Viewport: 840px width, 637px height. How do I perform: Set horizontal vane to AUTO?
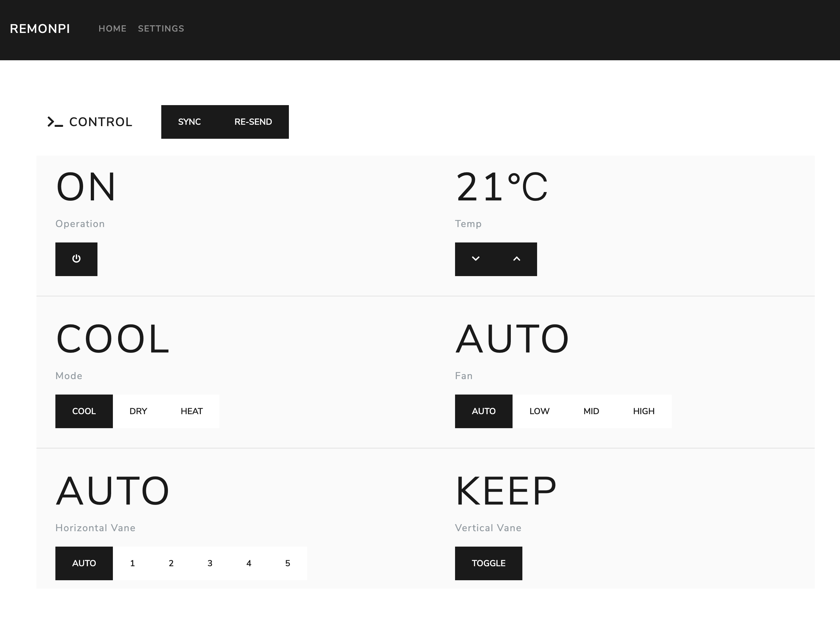84,563
